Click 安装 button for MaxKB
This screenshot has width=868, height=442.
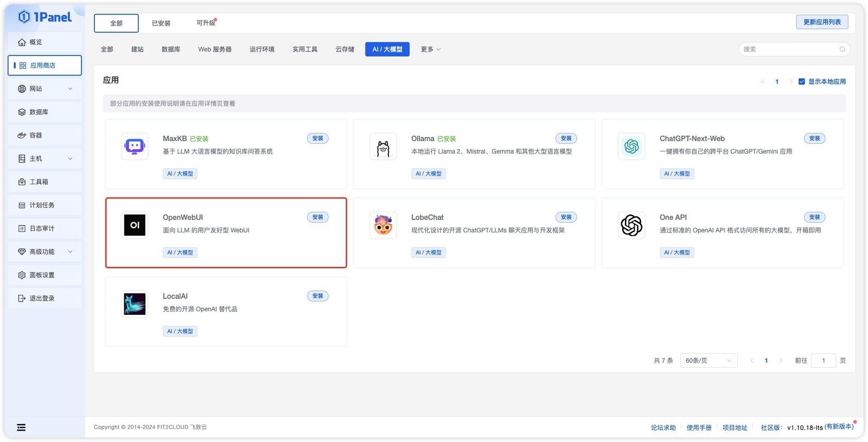pyautogui.click(x=318, y=138)
